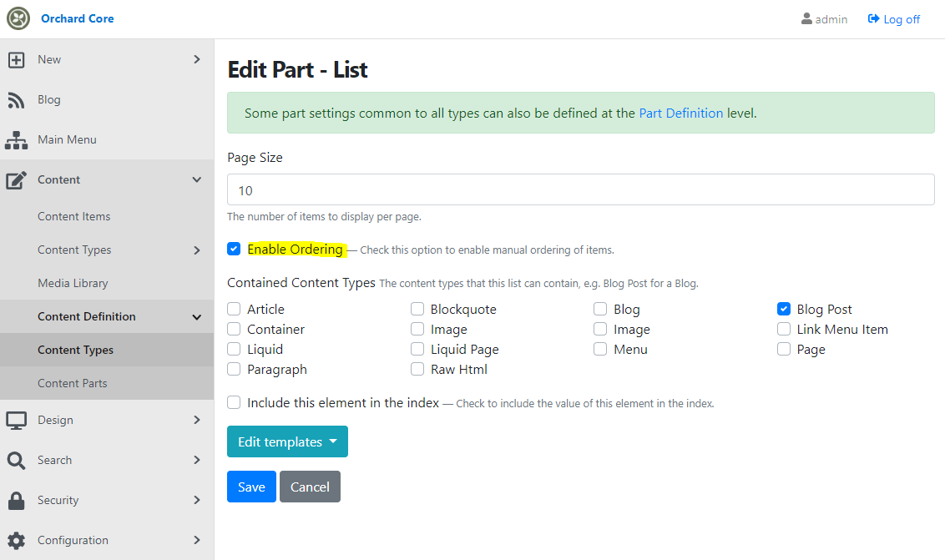945x560 pixels.
Task: Click the Configuration gear icon
Action: click(16, 541)
